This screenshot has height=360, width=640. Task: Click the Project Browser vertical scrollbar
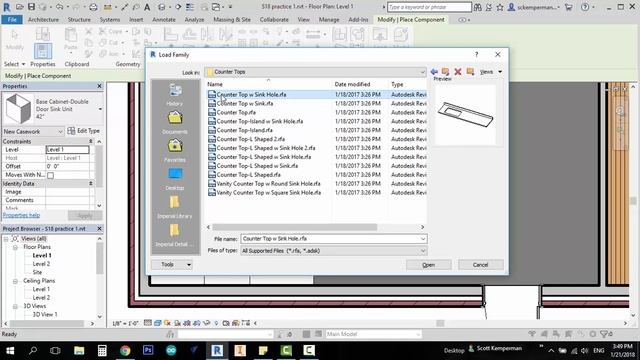[99, 258]
